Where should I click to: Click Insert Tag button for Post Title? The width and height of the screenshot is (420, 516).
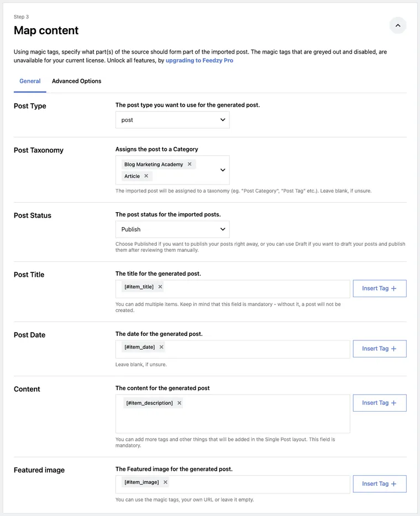pyautogui.click(x=380, y=288)
